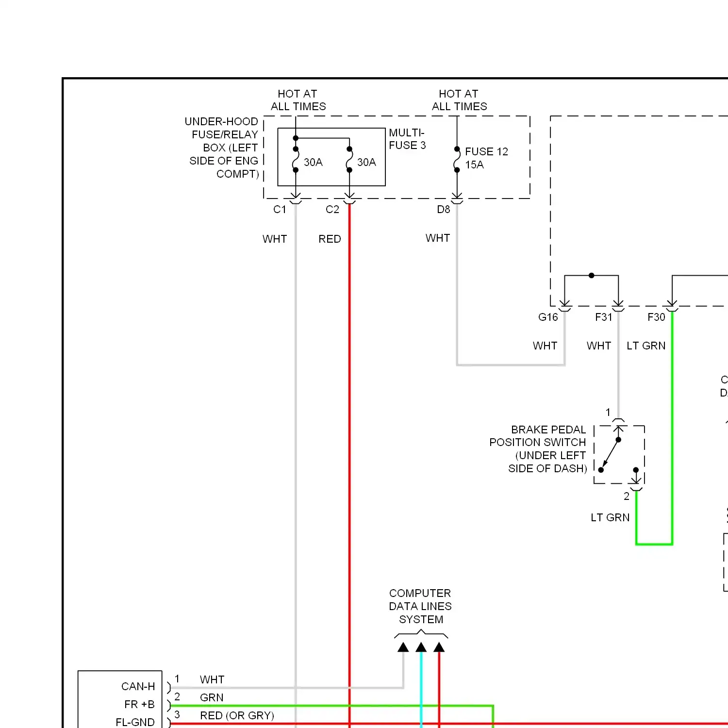Click the FR +B terminal label
This screenshot has height=728, width=728.
[x=139, y=704]
